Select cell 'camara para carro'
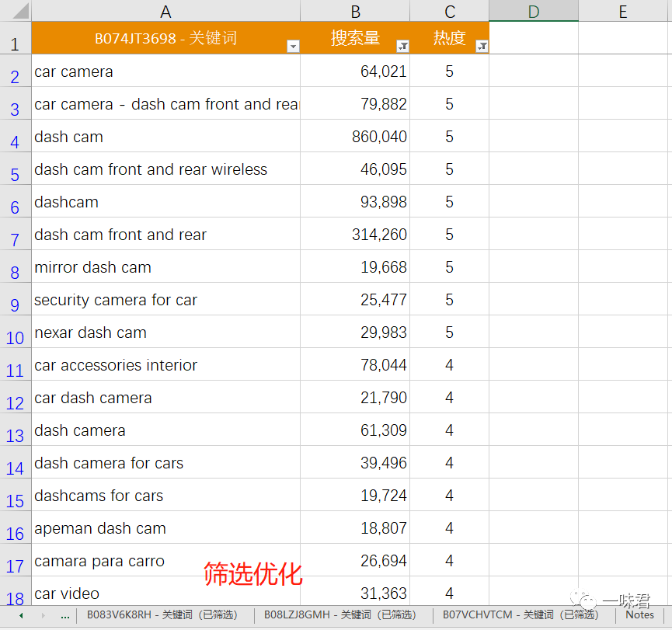The image size is (672, 630). point(165,560)
